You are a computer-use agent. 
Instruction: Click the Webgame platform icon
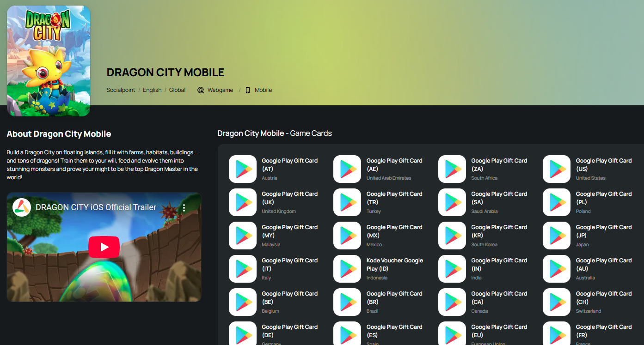(x=201, y=90)
